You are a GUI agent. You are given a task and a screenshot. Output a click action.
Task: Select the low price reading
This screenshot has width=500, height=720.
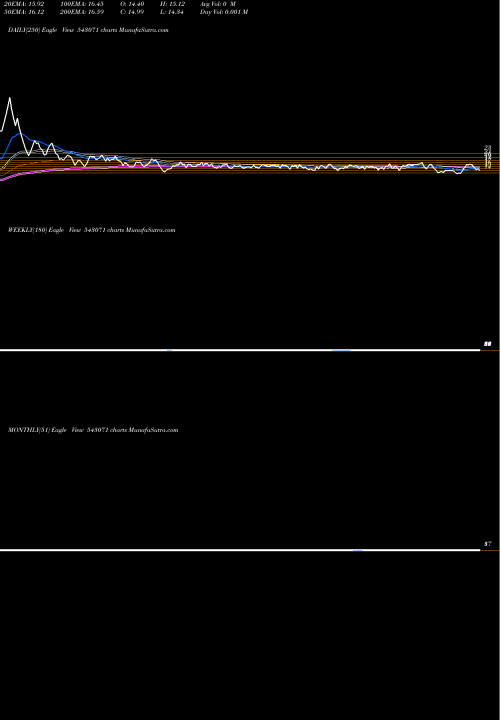pos(172,12)
